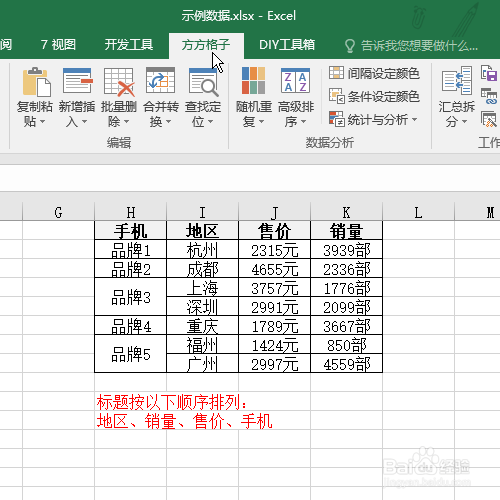Click cell 品牌2

pyautogui.click(x=130, y=268)
